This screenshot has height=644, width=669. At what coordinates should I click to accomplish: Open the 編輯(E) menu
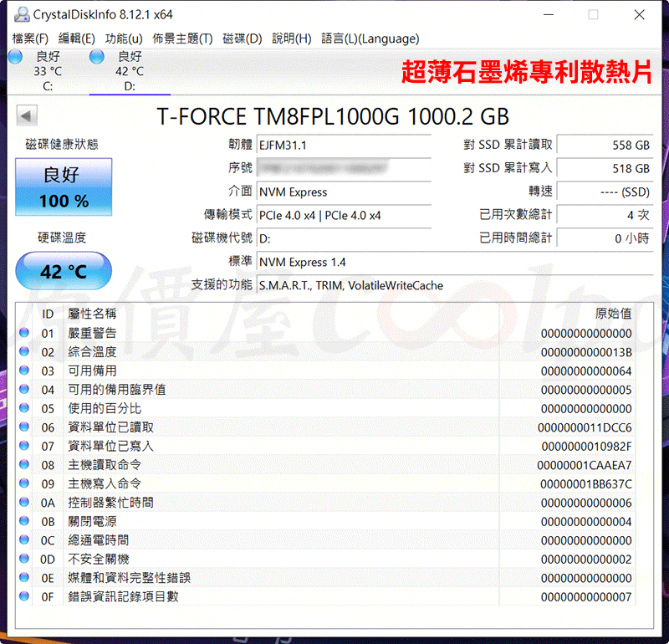coord(76,38)
